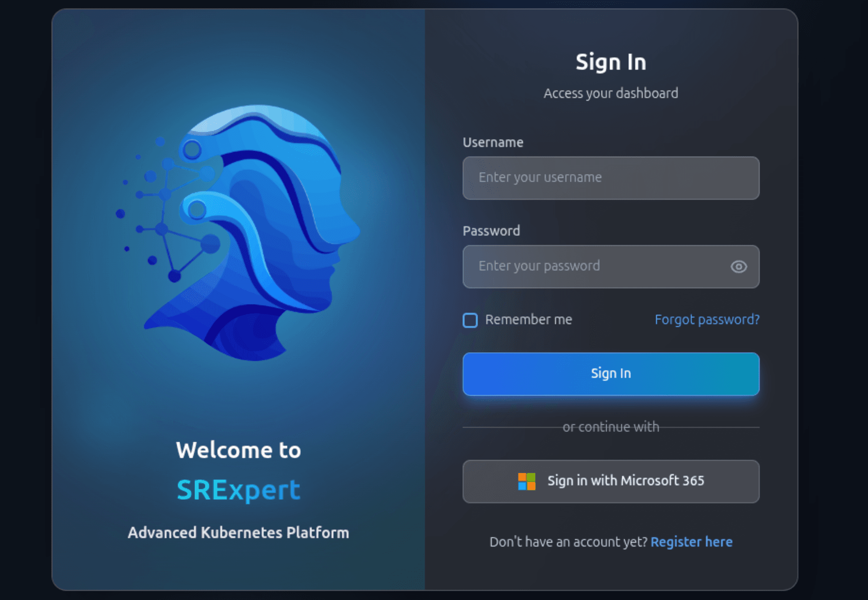The image size is (868, 600).
Task: Click the SRExpert brand name text
Action: (x=238, y=489)
